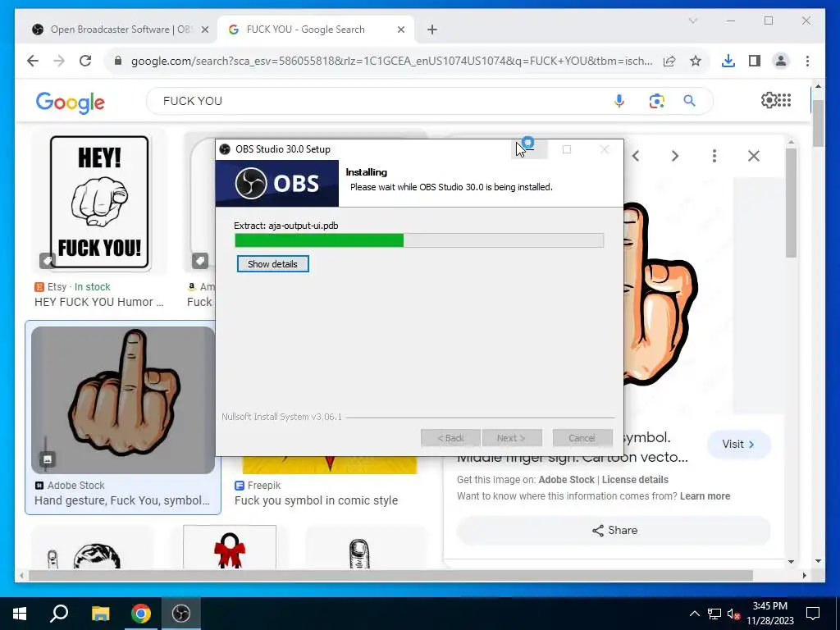The height and width of the screenshot is (630, 840).
Task: Click the preview panel scrollbar thumb
Action: pos(792,203)
